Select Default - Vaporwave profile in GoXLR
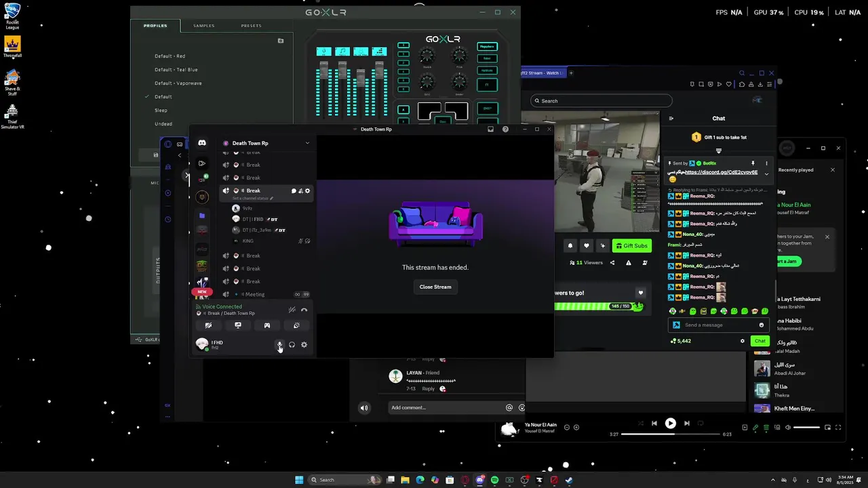This screenshot has width=868, height=488. click(178, 83)
